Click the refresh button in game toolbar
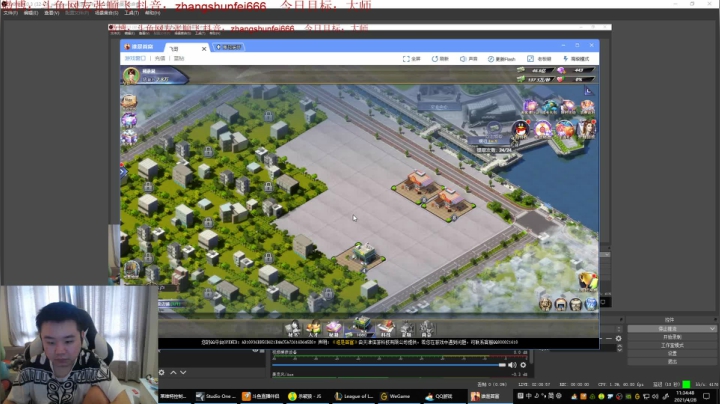Screen dimensions: 720x404 440,59
